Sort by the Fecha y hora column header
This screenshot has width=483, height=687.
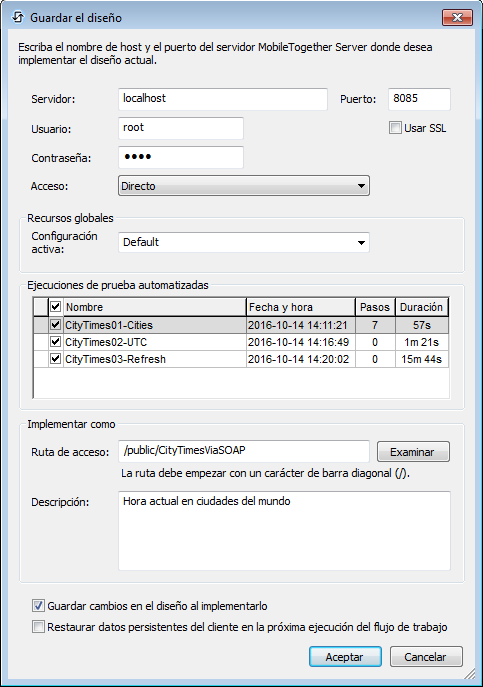click(x=301, y=307)
